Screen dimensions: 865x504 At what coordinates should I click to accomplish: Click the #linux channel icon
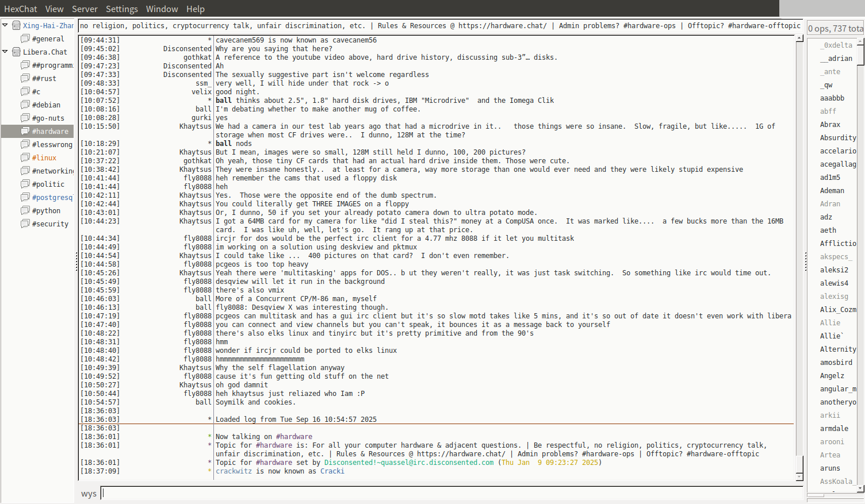[x=25, y=157]
